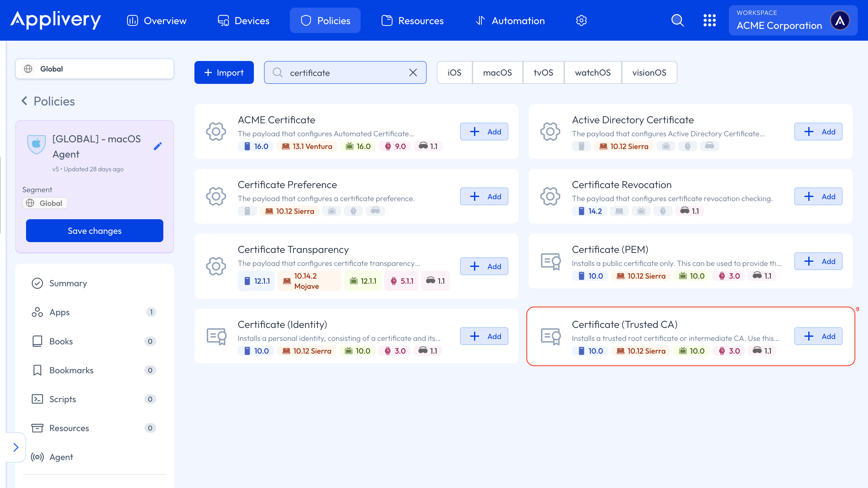The width and height of the screenshot is (868, 488).
Task: Open the Agent section in sidebar
Action: [61, 457]
